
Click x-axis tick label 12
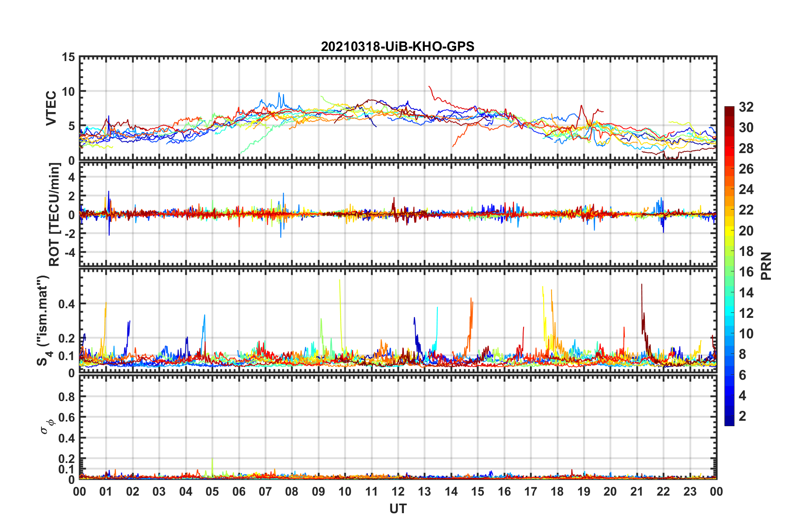[x=398, y=491]
